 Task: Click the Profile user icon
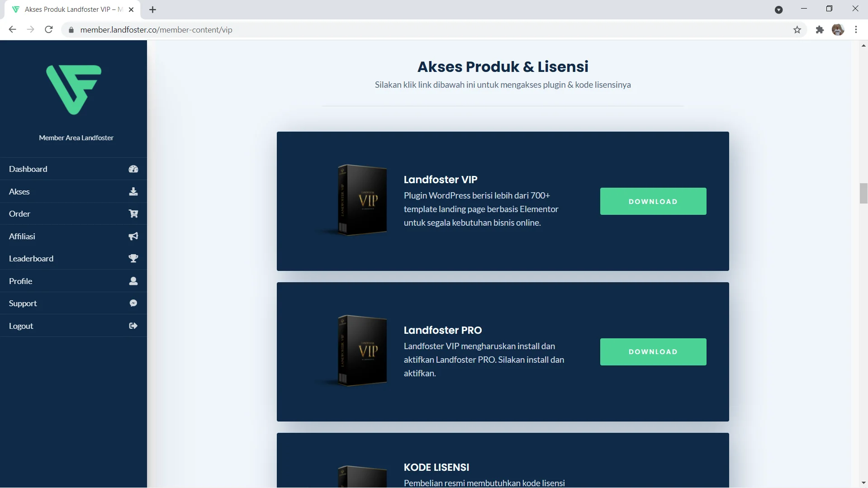[x=133, y=281]
